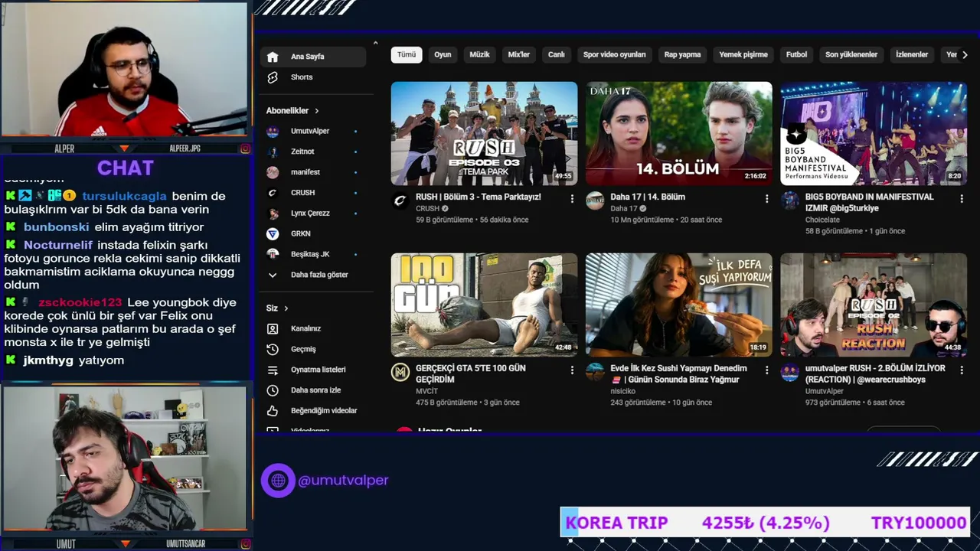The height and width of the screenshot is (551, 980).
Task: Play the RUSH Episode 03 Tema Park thumbnail
Action: 484,133
